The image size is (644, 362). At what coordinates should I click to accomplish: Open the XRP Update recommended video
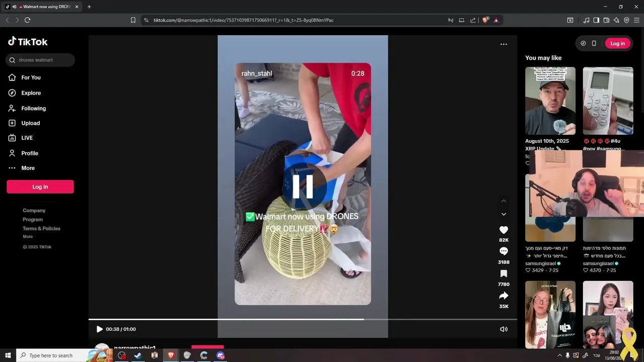click(x=550, y=101)
